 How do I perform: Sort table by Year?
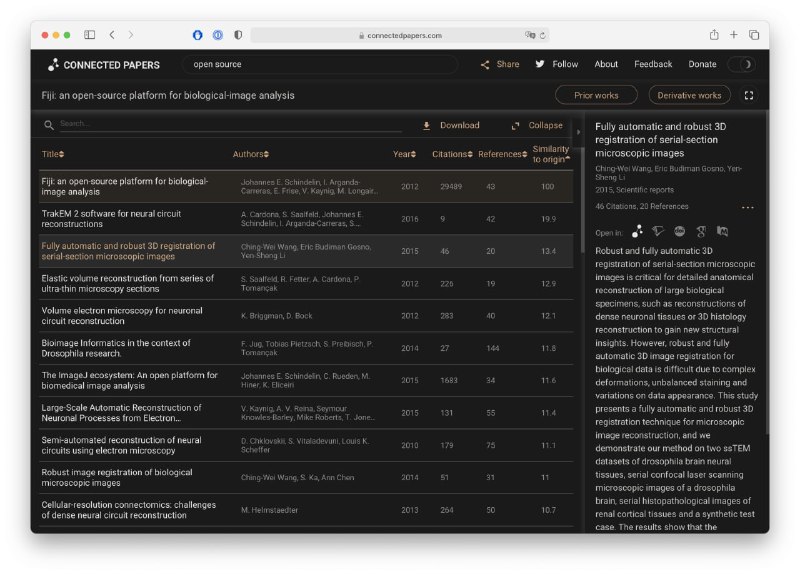pyautogui.click(x=404, y=154)
